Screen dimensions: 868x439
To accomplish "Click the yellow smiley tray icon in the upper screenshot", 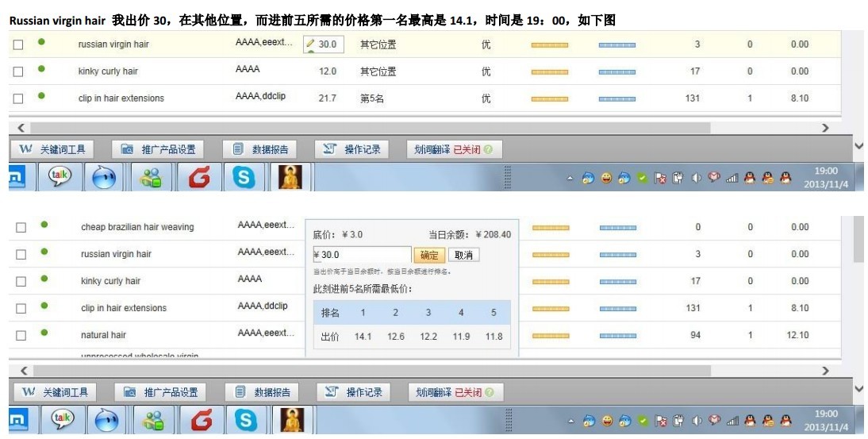I will coord(607,178).
